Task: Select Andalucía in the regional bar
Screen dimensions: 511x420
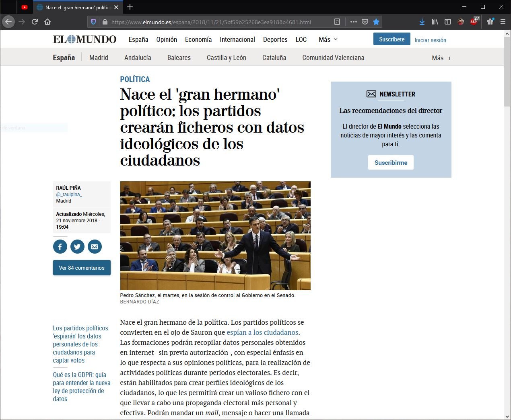Action: 138,57
